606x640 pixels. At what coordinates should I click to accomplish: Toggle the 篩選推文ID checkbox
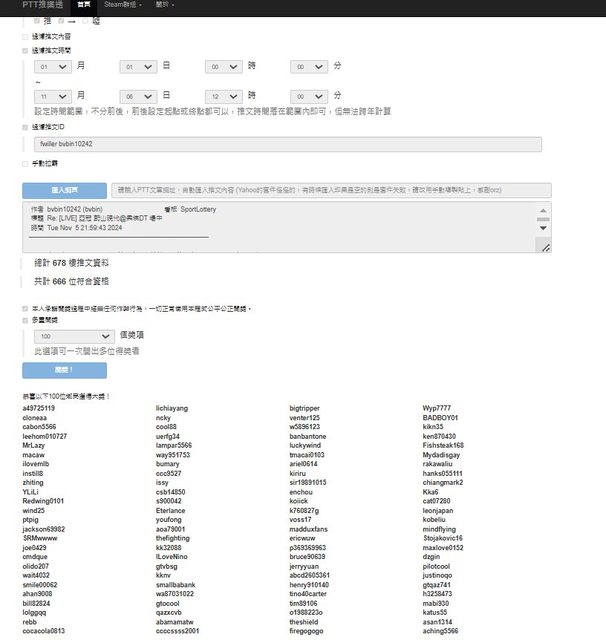point(25,128)
